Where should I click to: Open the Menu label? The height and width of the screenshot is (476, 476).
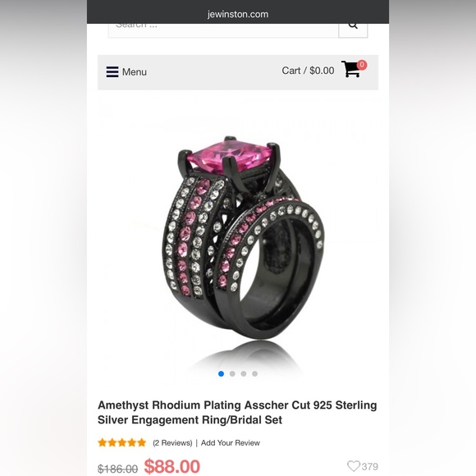point(134,72)
